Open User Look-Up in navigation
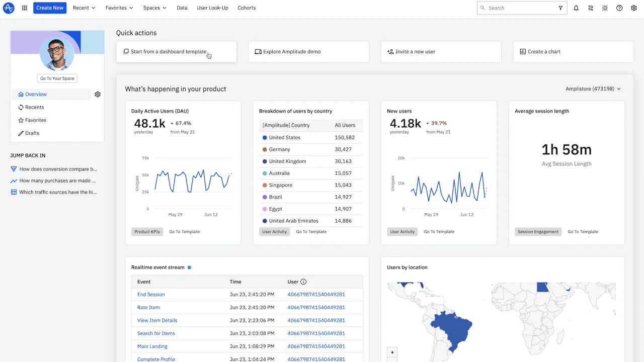 (x=212, y=8)
